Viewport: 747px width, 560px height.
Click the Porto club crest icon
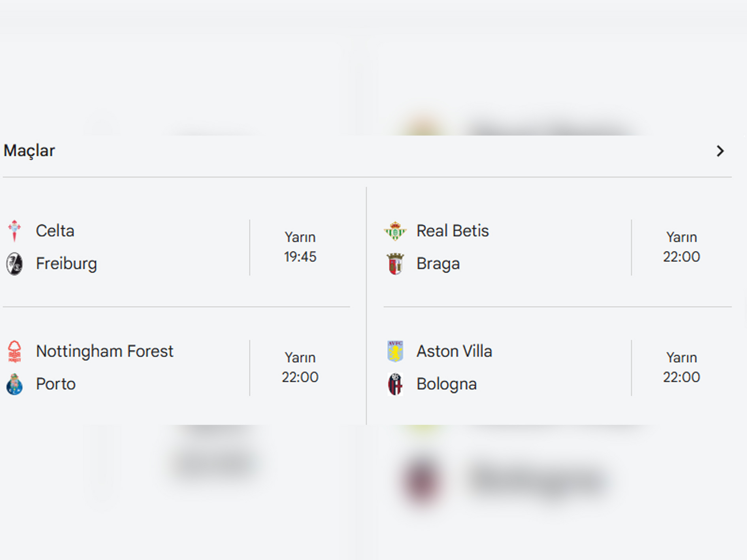[15, 384]
